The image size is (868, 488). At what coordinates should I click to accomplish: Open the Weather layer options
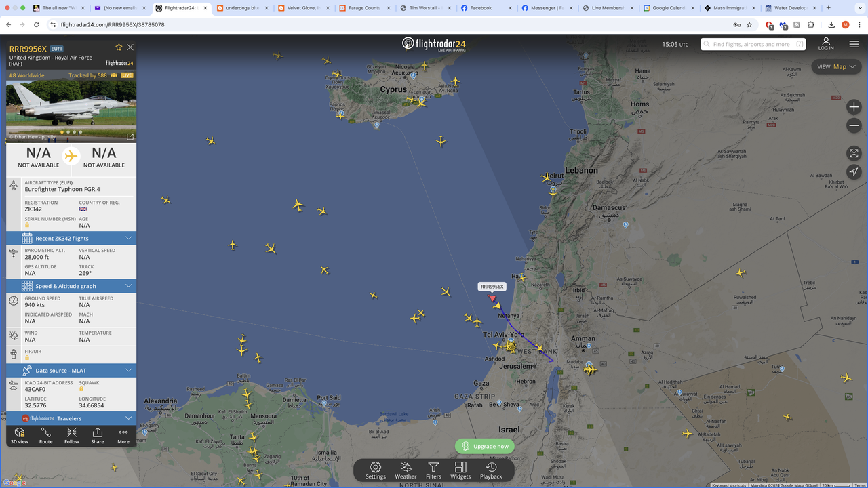[x=406, y=470]
